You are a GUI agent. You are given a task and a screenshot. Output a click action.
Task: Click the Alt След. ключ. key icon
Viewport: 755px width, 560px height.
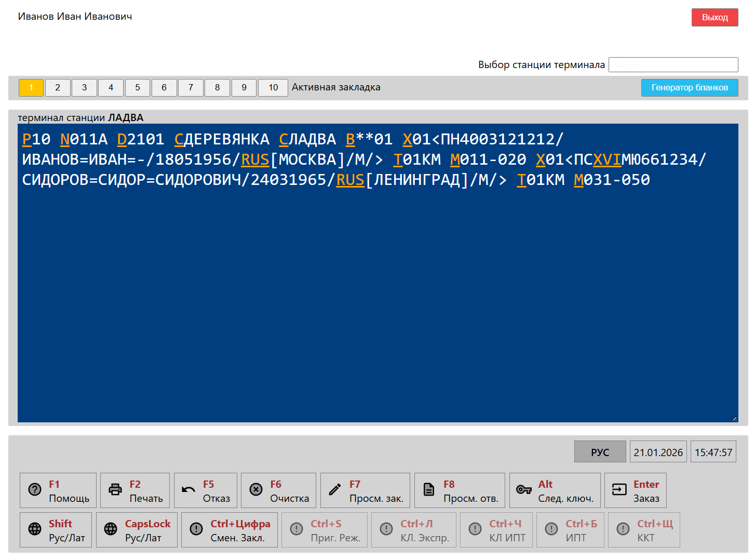(x=523, y=490)
